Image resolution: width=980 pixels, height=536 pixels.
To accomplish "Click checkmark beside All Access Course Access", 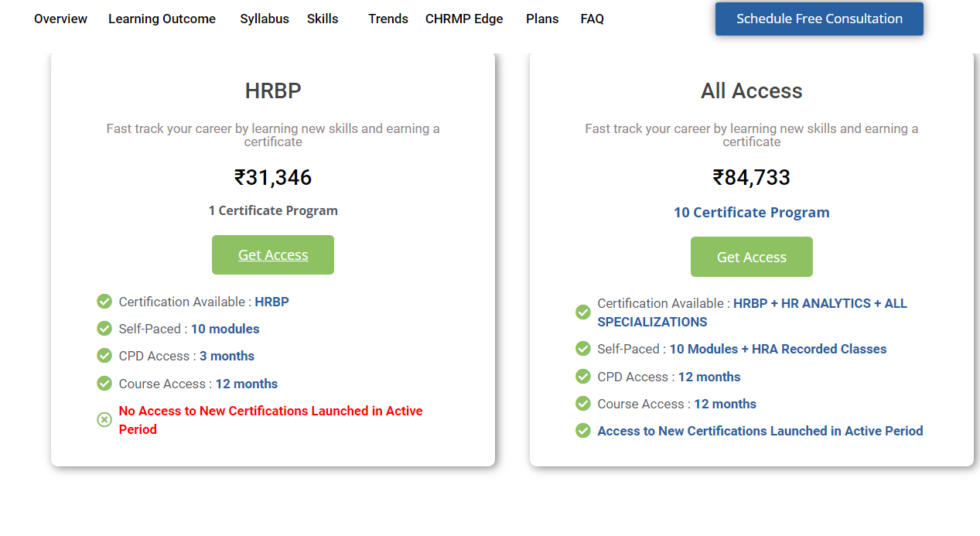I will tap(583, 404).
